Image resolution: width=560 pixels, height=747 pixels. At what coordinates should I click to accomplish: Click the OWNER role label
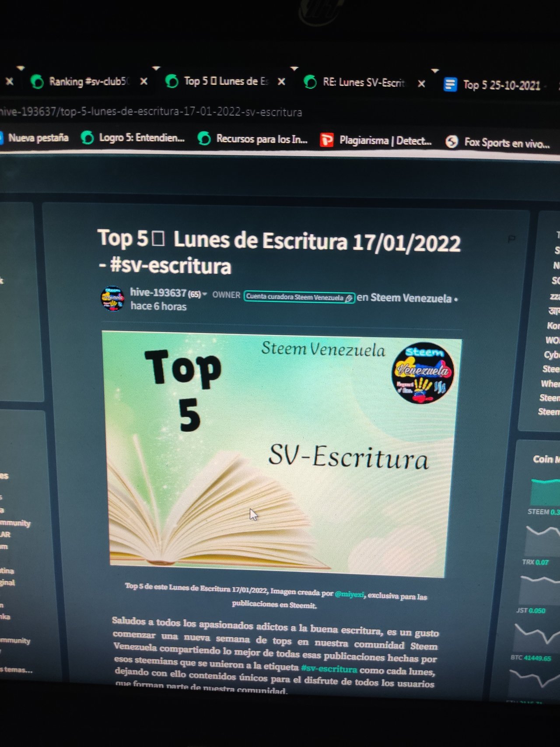(x=226, y=295)
